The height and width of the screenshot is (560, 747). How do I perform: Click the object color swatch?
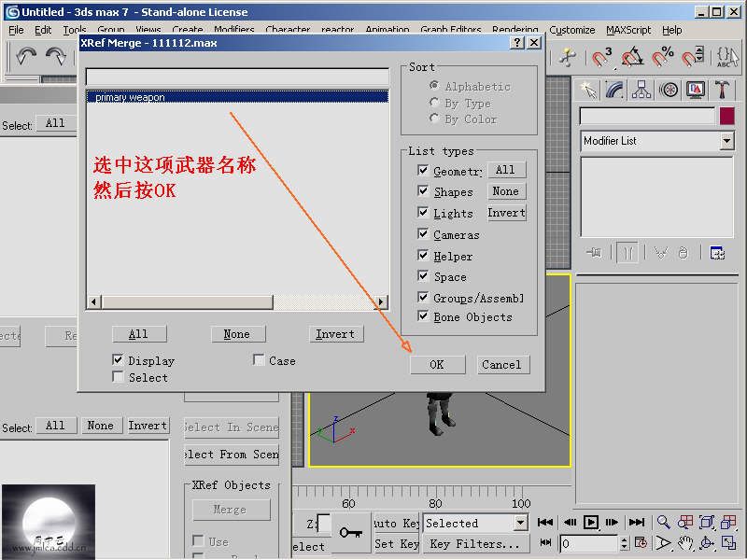coord(726,117)
